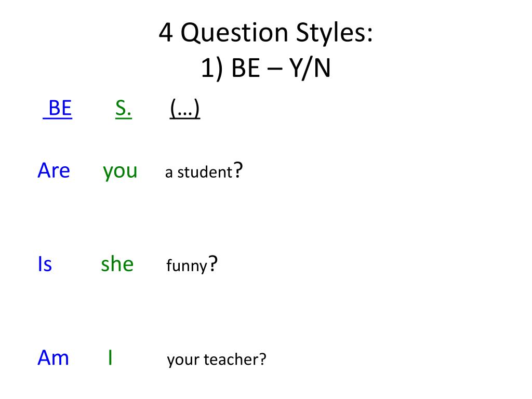Click the word 'teacher?'
The image size is (532, 399).
pos(235,360)
